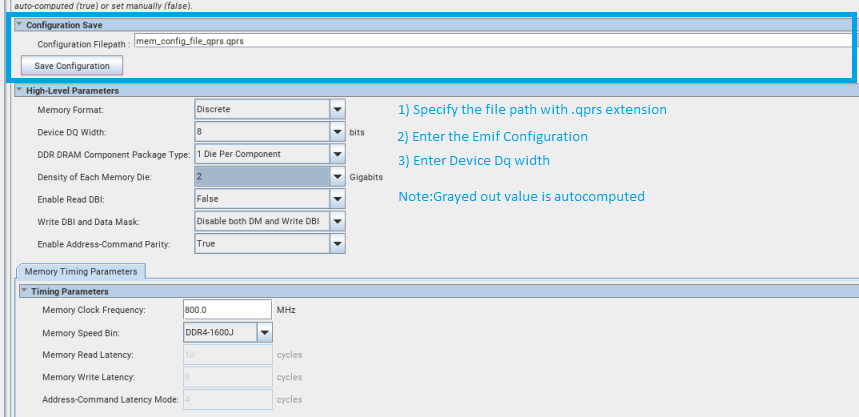859x417 pixels.
Task: Open the Memory Speed Bin dropdown
Action: point(265,332)
